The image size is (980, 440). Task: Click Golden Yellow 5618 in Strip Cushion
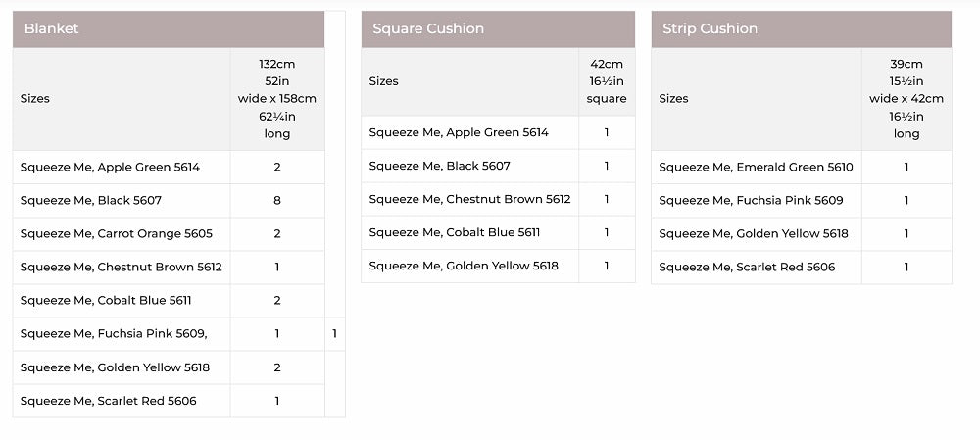[x=754, y=233]
